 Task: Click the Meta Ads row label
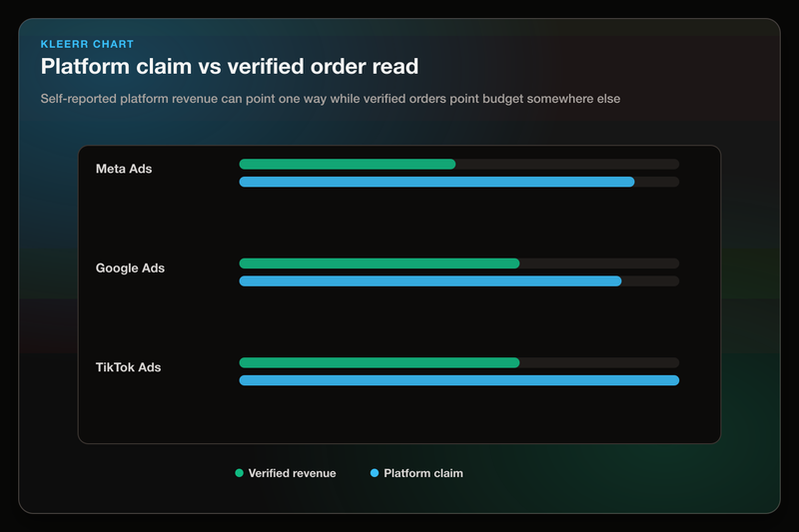click(124, 169)
